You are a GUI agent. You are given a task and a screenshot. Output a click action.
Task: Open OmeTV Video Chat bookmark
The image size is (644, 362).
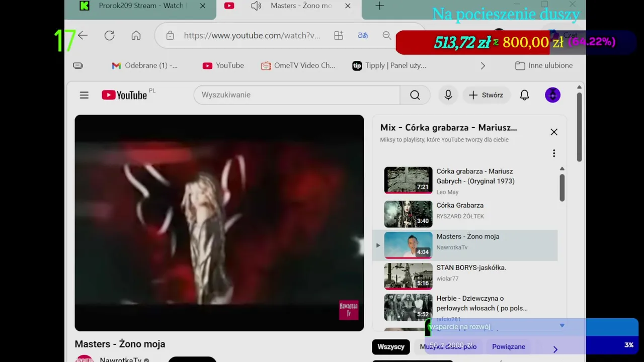coord(298,65)
